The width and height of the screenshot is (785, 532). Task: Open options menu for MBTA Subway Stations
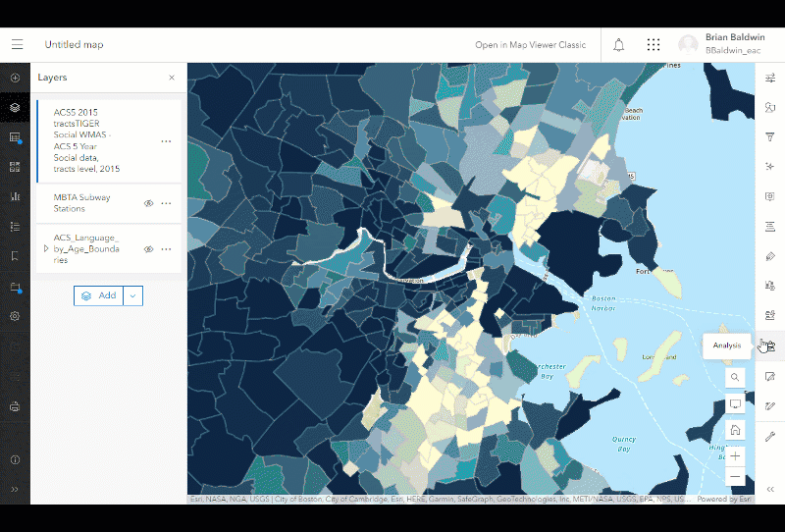click(x=166, y=203)
